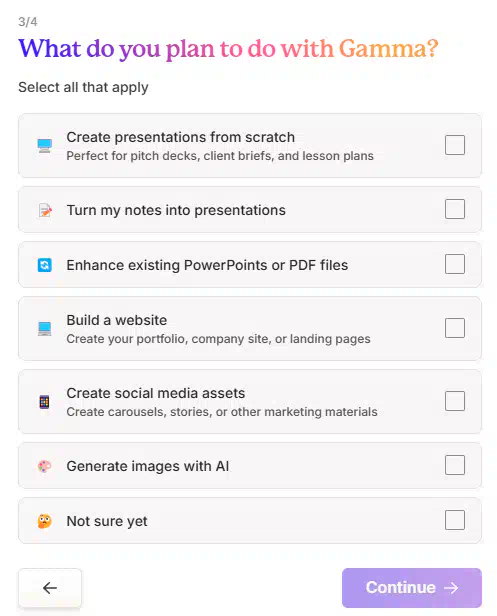Enable Enhance existing PowerPoints or PDF files checkbox

(x=455, y=264)
